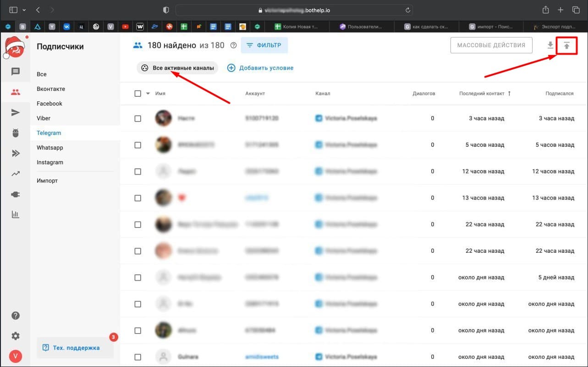
Task: Select Telegram in the subscribers menu
Action: coord(49,133)
